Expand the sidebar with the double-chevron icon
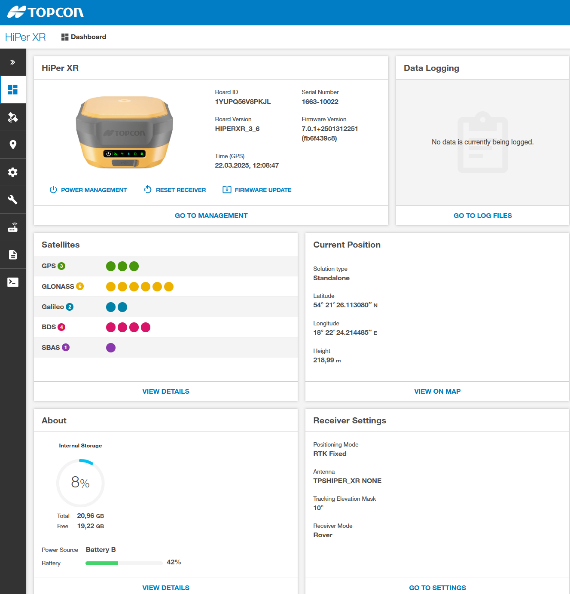Image resolution: width=570 pixels, height=594 pixels. 12,62
